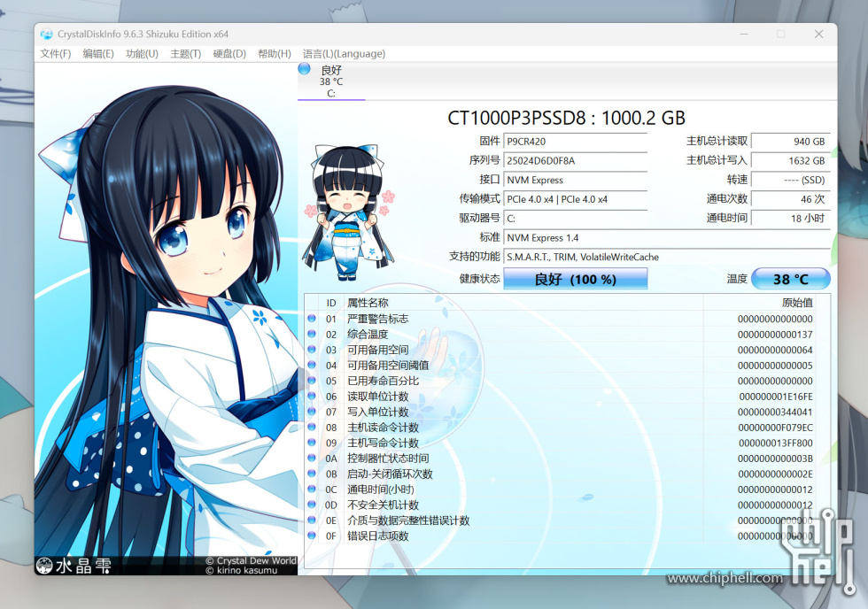Screen dimensions: 868x609
Task: Click raw value 00000000344041
Action: tap(775, 412)
